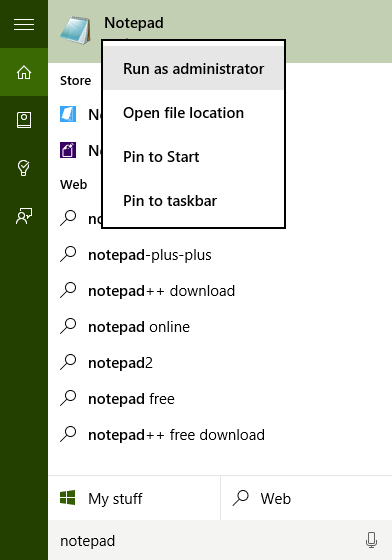Click the Web section heading

(x=74, y=185)
